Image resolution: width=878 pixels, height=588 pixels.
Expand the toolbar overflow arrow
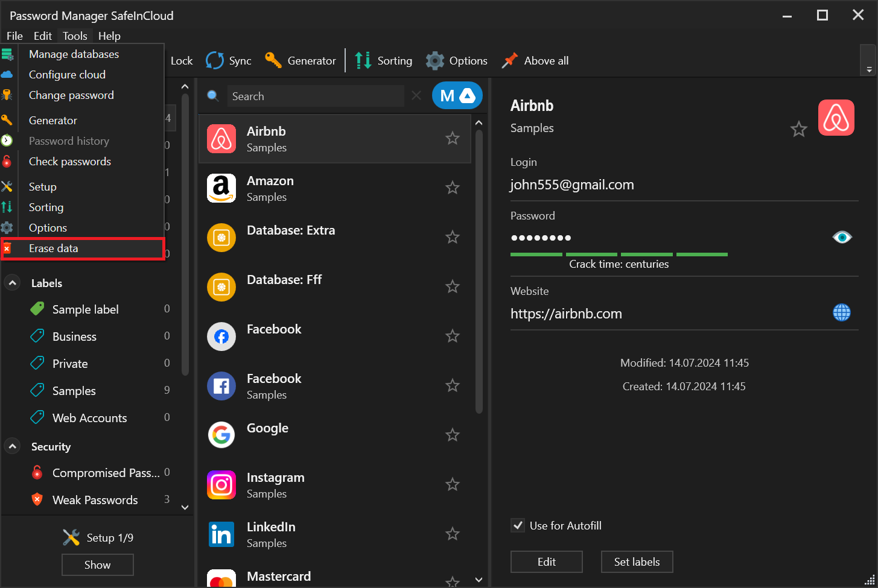(x=869, y=61)
